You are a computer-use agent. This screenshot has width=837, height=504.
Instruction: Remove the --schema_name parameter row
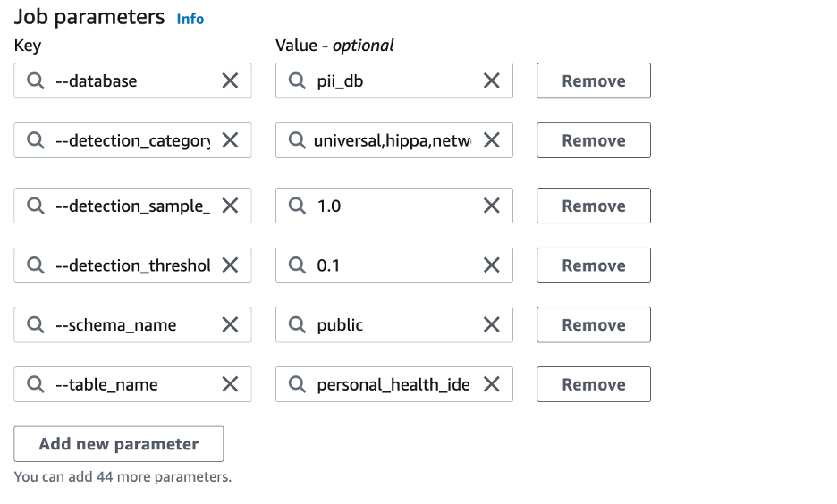[x=593, y=325]
